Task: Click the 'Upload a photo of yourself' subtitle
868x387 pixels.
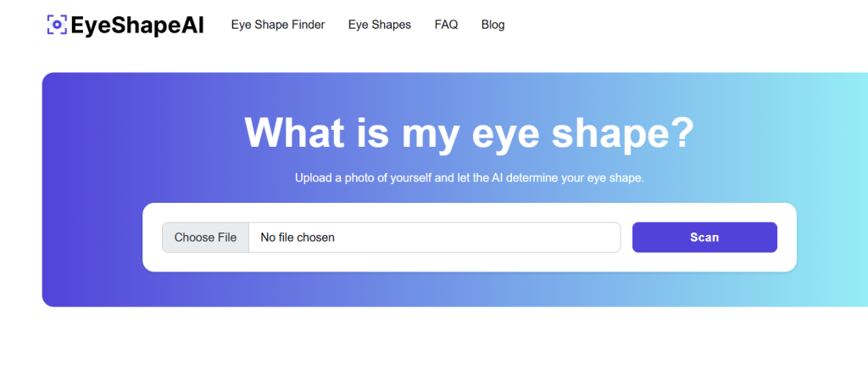Action: (x=469, y=178)
